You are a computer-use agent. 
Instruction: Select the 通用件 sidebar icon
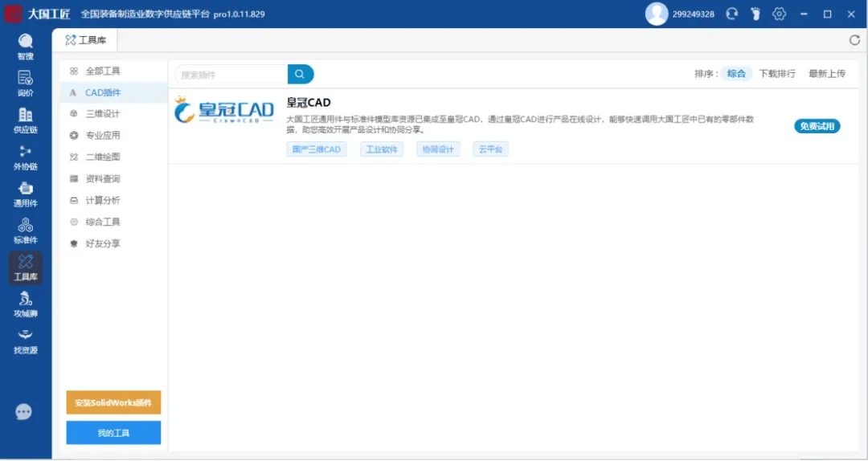click(x=26, y=194)
